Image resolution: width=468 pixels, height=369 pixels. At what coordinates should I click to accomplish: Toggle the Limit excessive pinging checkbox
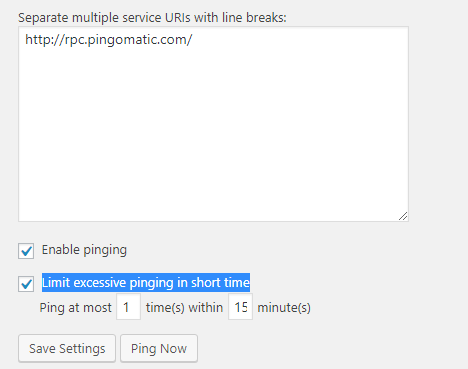(x=26, y=284)
